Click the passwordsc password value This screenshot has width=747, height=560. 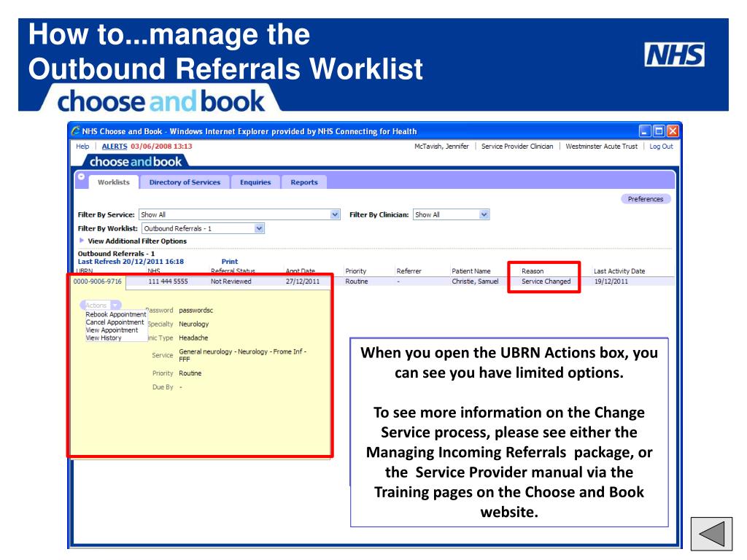coord(196,310)
